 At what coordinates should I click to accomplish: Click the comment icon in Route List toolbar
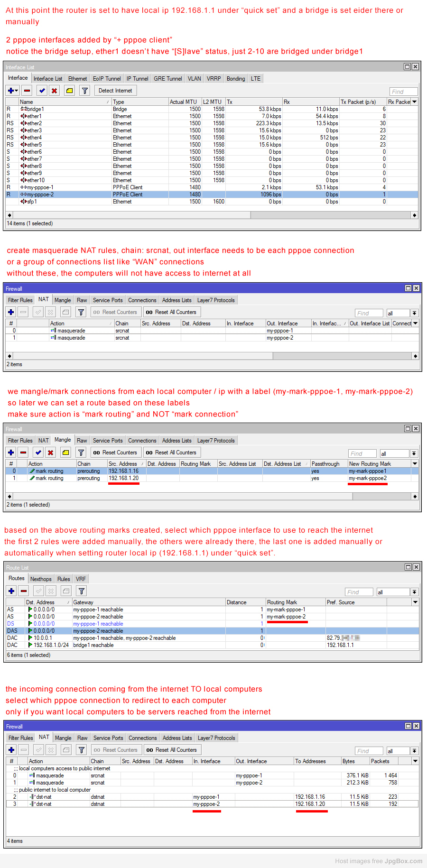tap(66, 591)
